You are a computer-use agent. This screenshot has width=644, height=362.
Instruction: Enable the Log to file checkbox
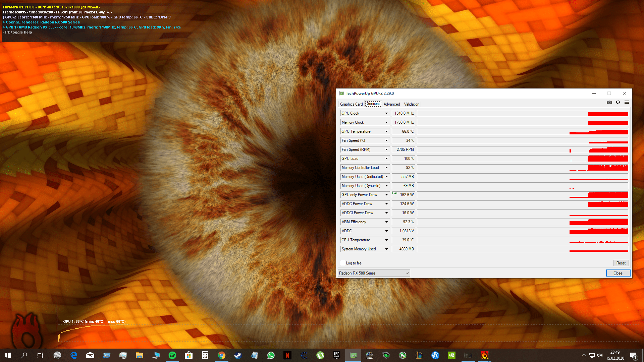coord(343,263)
